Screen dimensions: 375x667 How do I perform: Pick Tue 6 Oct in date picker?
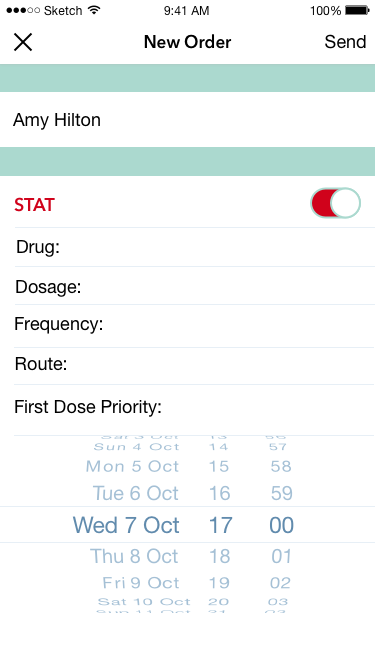tap(136, 493)
